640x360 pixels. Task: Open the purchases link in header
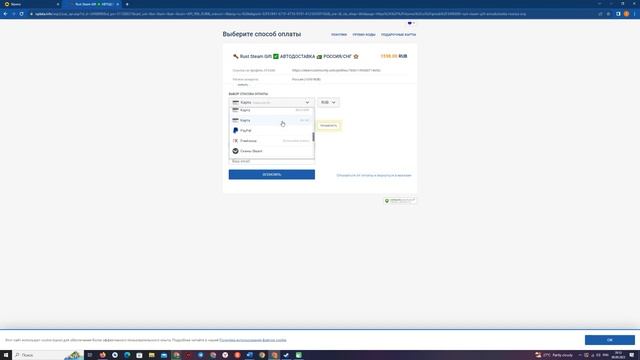pyautogui.click(x=339, y=35)
